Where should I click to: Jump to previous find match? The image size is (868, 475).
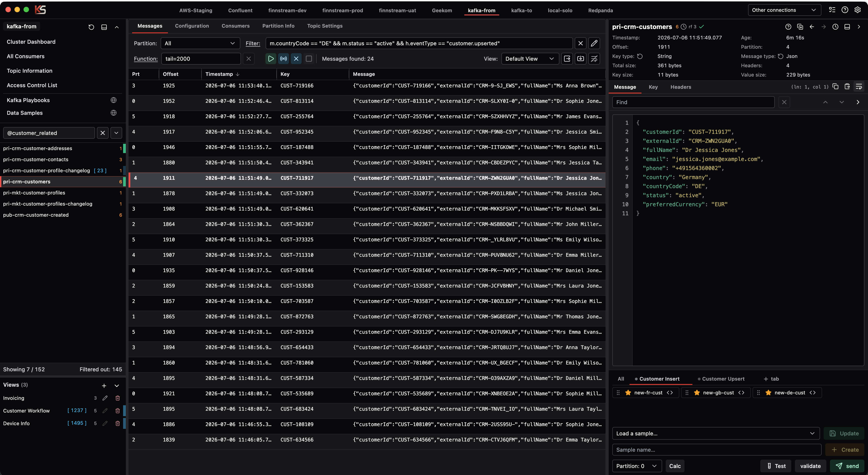coord(825,102)
